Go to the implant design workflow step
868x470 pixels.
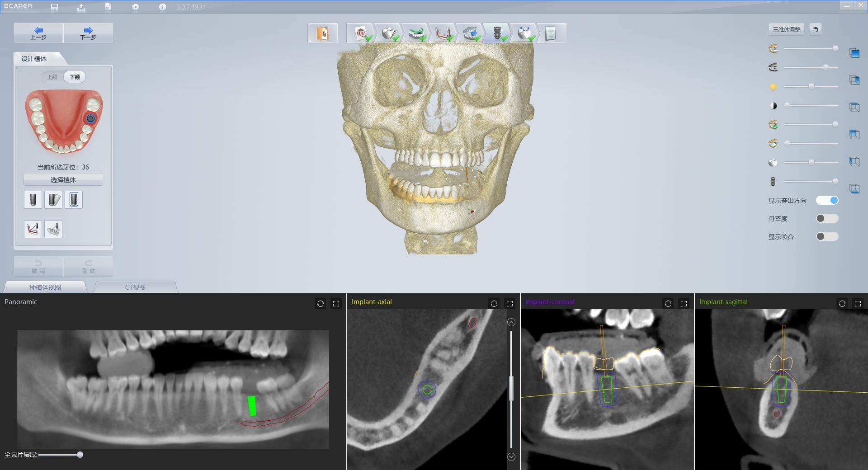coord(497,33)
